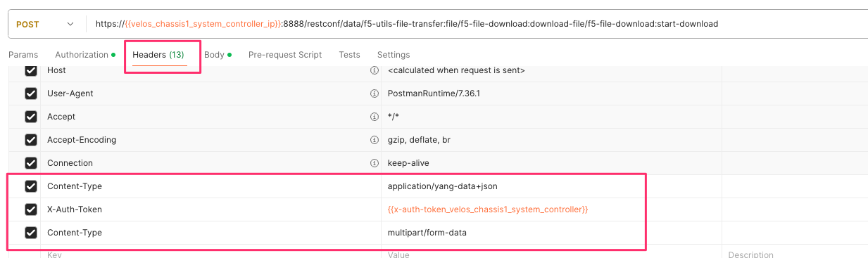Image resolution: width=868 pixels, height=258 pixels.
Task: Click the info icon for Connection header
Action: tap(374, 163)
